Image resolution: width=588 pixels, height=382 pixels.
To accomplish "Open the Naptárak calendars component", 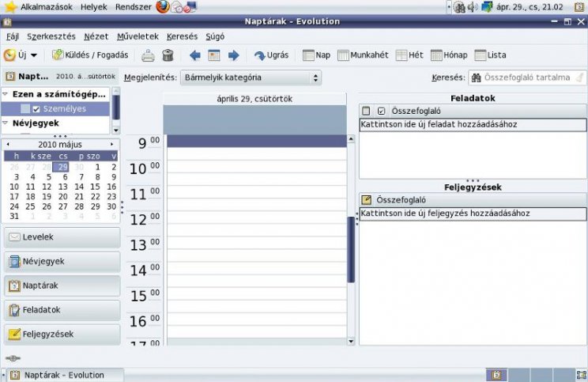I will pyautogui.click(x=62, y=286).
